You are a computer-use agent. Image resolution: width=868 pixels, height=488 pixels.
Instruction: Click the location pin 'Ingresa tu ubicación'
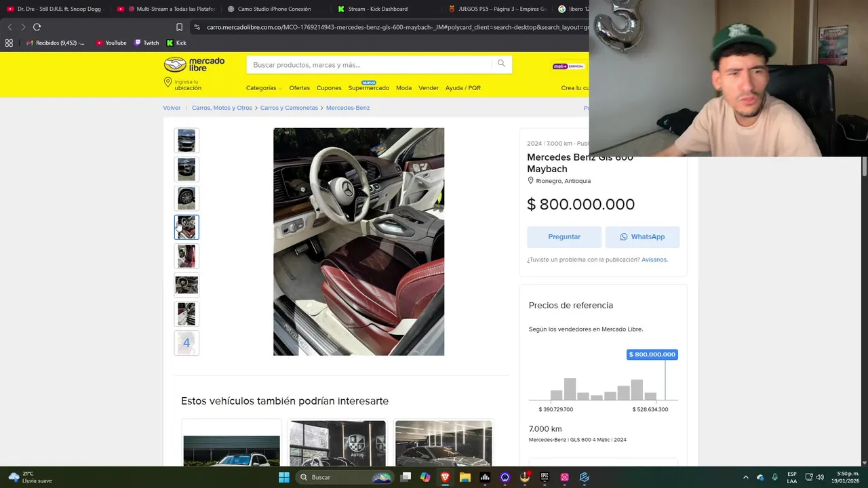coord(183,85)
